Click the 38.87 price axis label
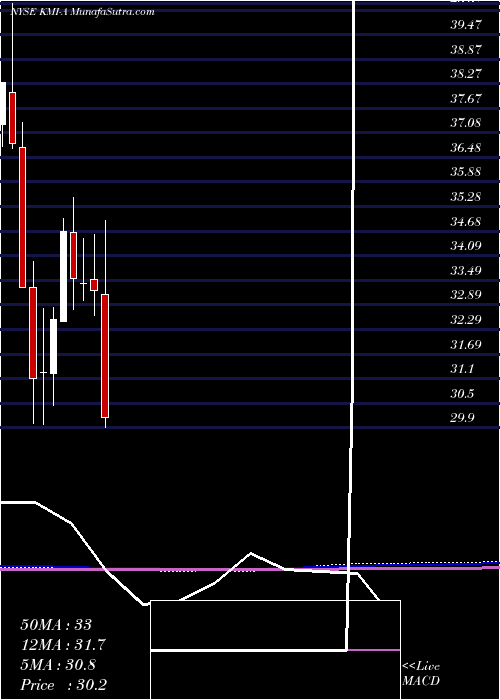 (x=466, y=49)
